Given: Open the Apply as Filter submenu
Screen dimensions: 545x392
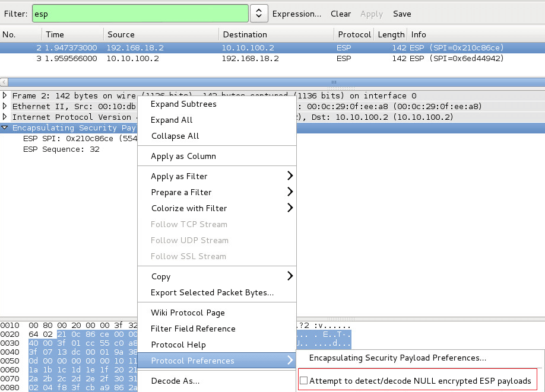Looking at the screenshot, I should [x=217, y=176].
